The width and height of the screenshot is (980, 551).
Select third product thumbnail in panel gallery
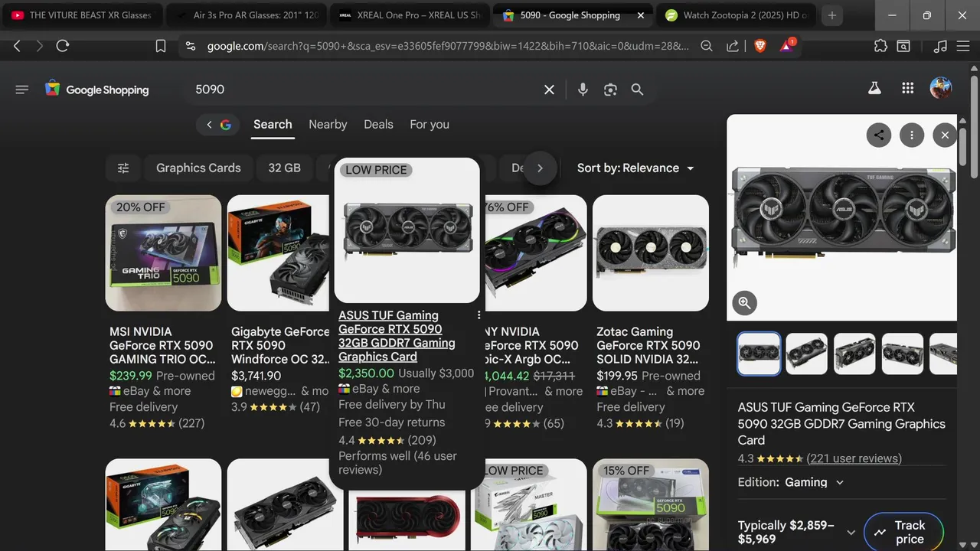coord(854,354)
